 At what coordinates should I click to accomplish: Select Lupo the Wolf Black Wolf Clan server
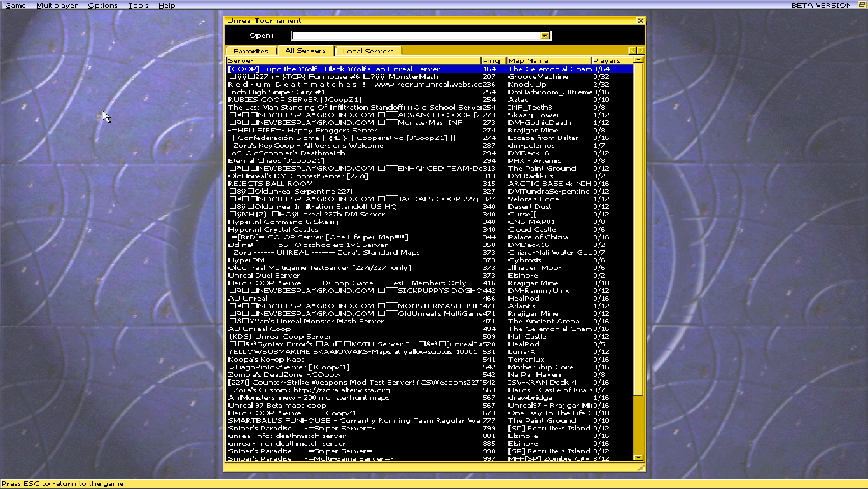(430, 69)
